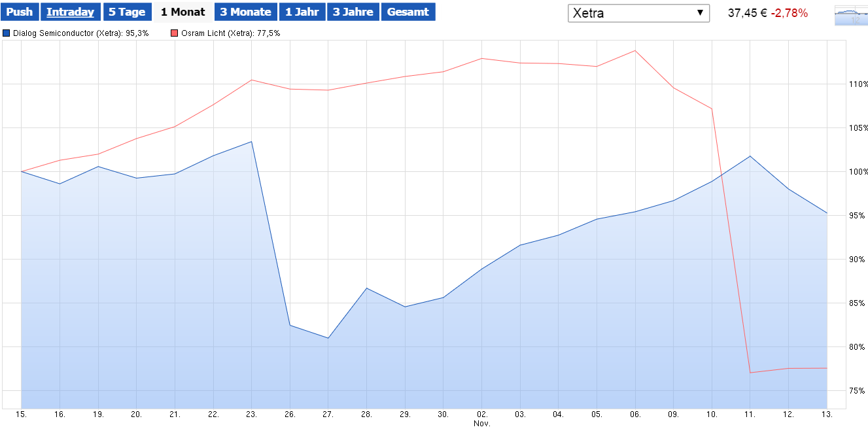Screen dimensions: 868x438
Task: Click the -2,78% change percentage
Action: pos(789,13)
